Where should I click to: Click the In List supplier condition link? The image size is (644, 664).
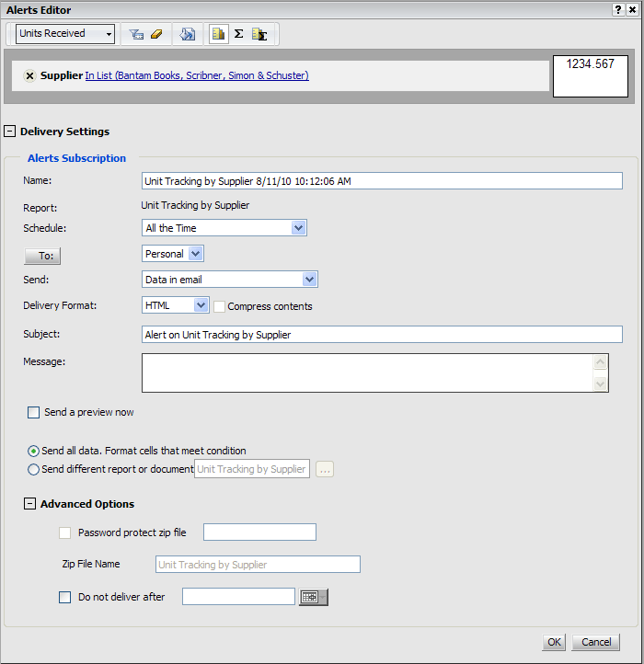tap(197, 75)
